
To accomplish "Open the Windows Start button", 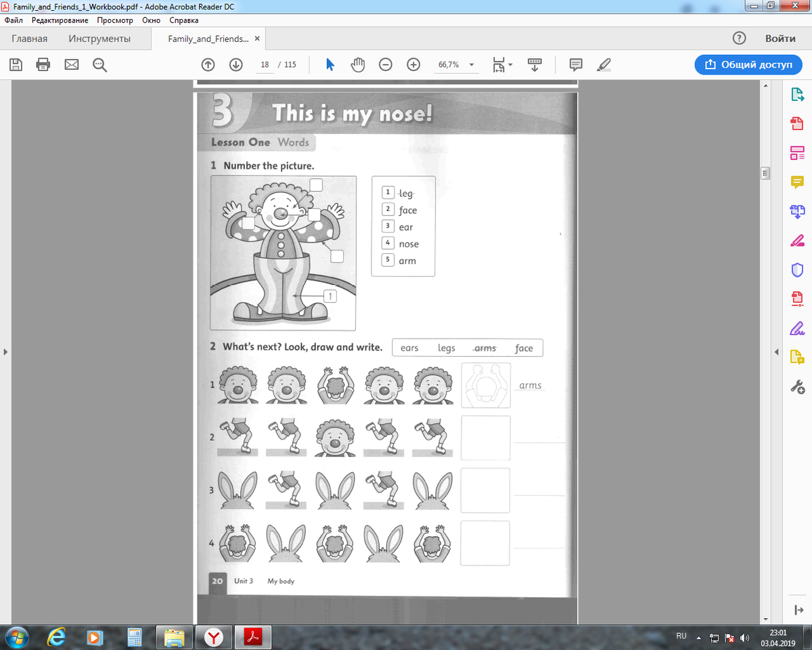I will (x=16, y=638).
